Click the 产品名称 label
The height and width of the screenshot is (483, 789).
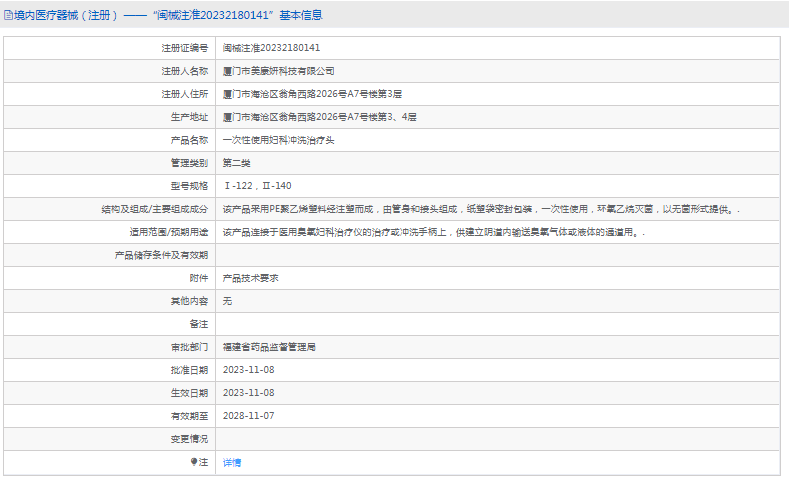(x=189, y=140)
